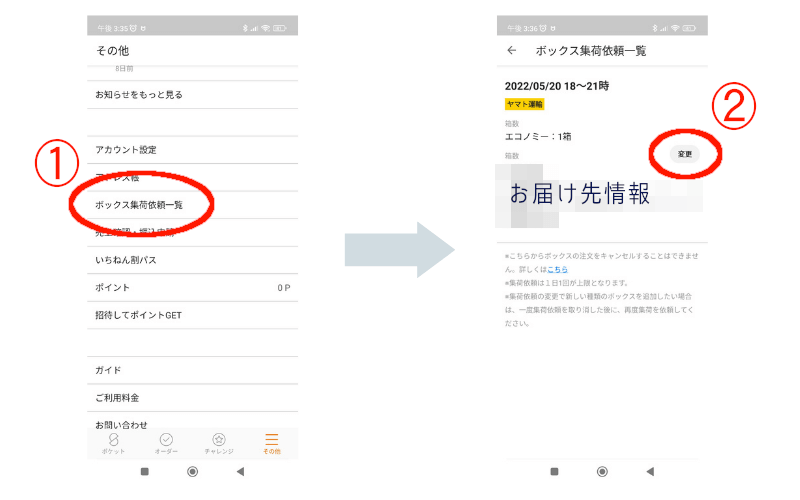The width and height of the screenshot is (800, 500).
Task: Click お知らせをもっと見る link
Action: coord(139,95)
